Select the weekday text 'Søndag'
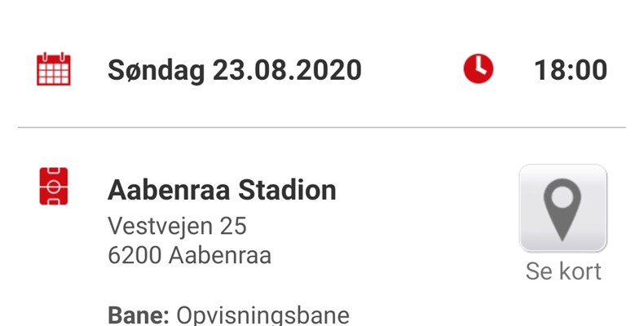The image size is (644, 326). click(157, 70)
